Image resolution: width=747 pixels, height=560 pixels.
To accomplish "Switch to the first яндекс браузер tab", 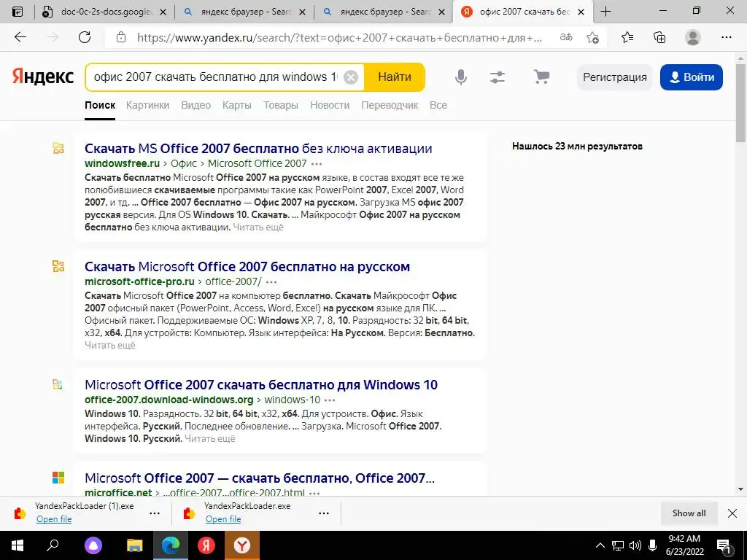I will point(244,12).
